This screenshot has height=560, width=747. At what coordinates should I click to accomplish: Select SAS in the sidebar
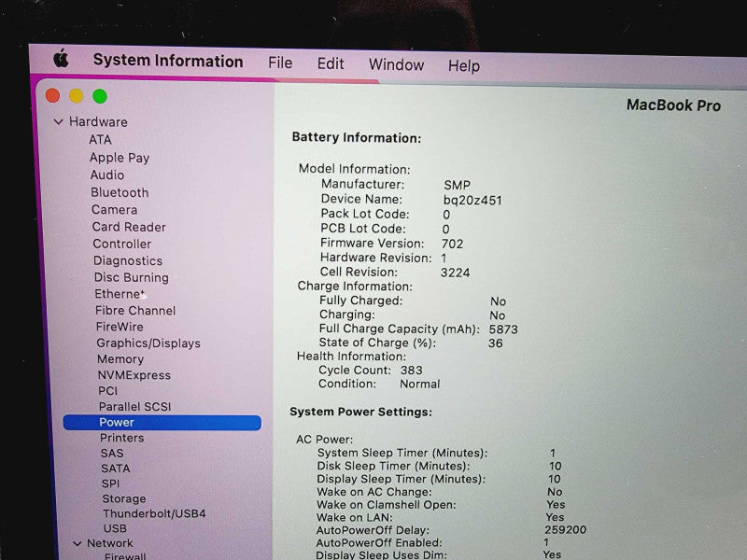coord(112,453)
